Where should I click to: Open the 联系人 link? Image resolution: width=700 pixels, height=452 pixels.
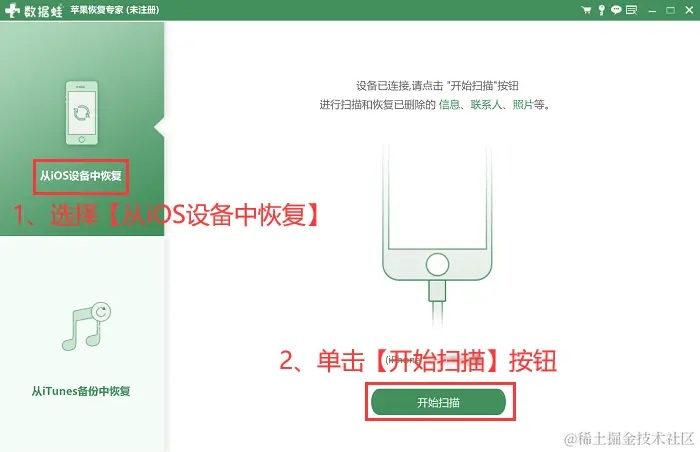tap(486, 105)
